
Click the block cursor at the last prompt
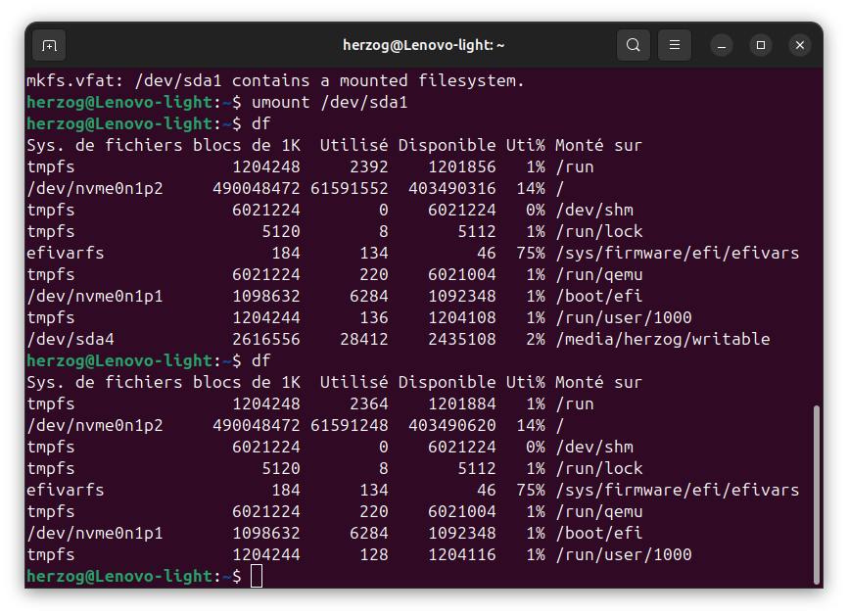point(257,576)
